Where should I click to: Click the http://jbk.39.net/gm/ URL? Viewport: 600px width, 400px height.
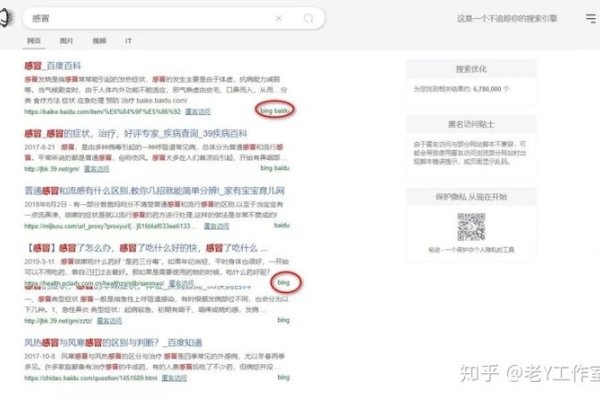tap(52, 168)
